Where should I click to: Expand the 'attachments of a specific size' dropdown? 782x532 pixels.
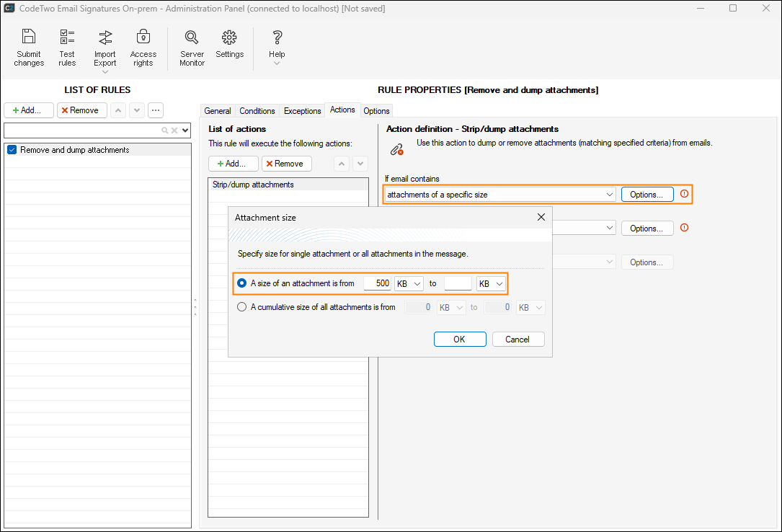click(x=609, y=195)
